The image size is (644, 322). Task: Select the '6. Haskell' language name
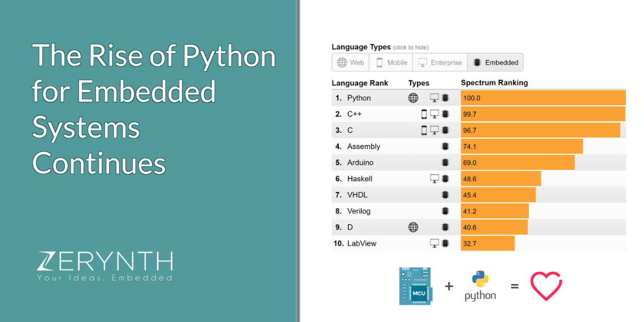pos(354,179)
